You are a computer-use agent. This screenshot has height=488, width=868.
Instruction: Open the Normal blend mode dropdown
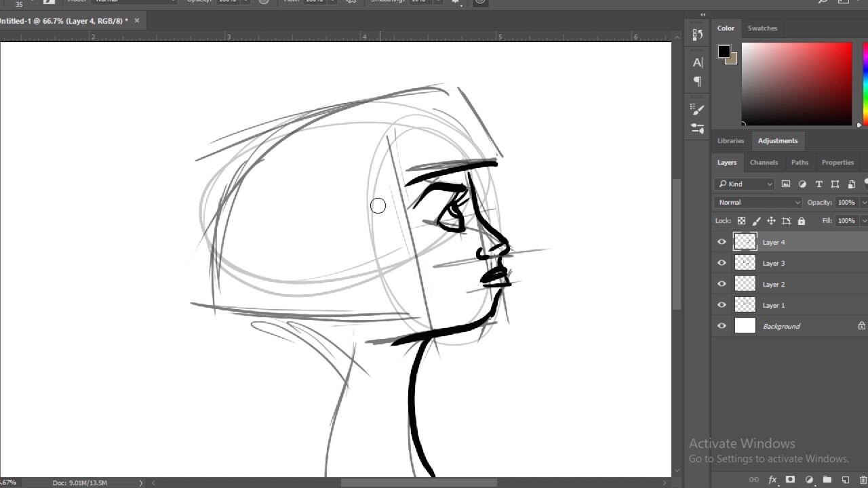758,202
